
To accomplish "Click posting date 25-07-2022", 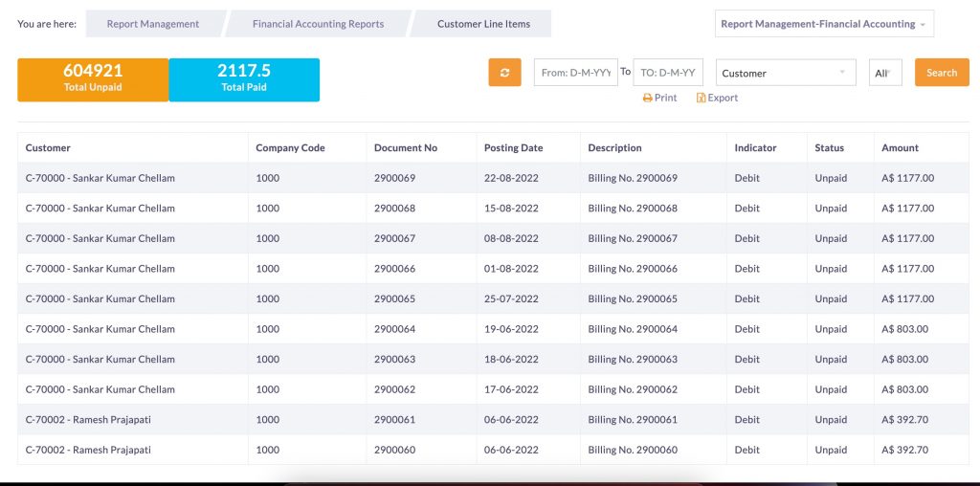I will pos(511,298).
